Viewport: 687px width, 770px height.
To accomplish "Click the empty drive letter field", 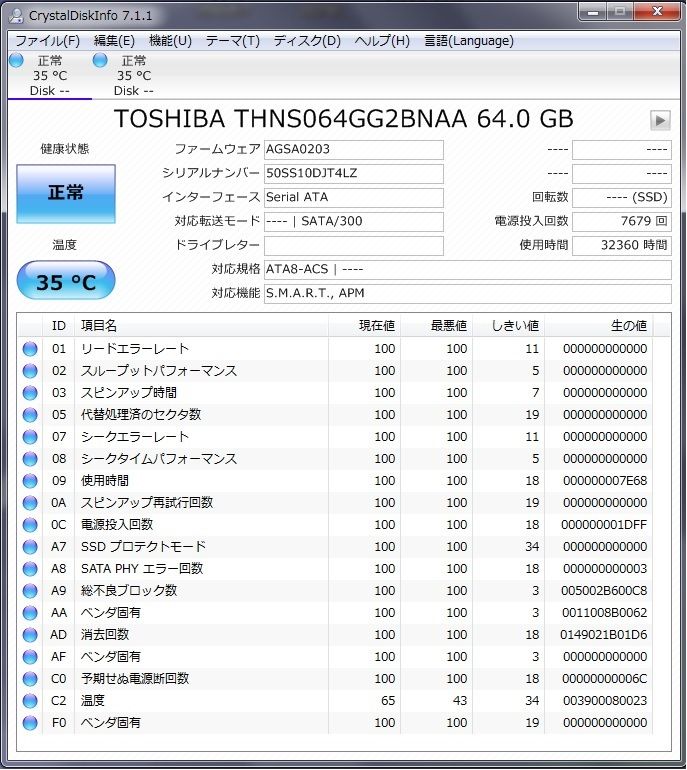I will (x=354, y=246).
